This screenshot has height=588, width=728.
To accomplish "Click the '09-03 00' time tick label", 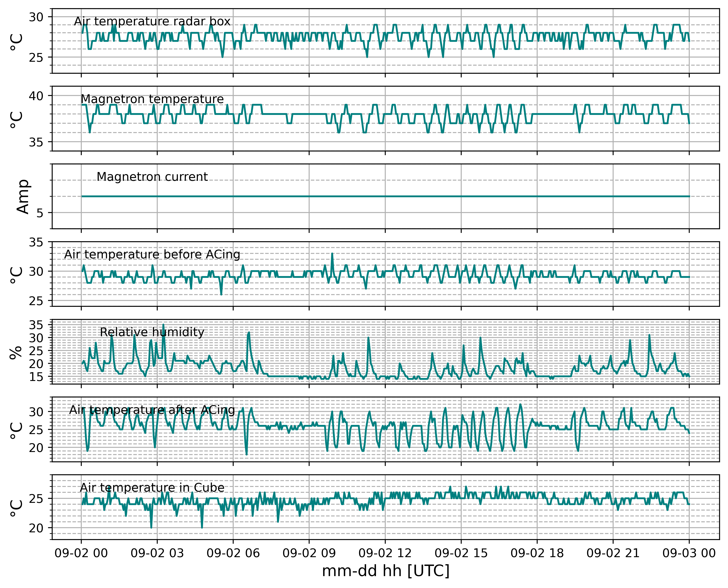I will coord(689,553).
